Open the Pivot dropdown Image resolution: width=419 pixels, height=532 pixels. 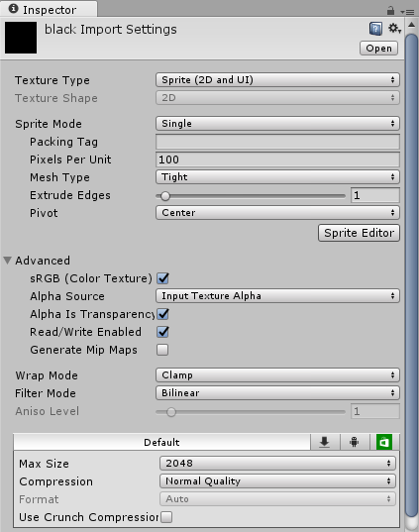coord(277,213)
